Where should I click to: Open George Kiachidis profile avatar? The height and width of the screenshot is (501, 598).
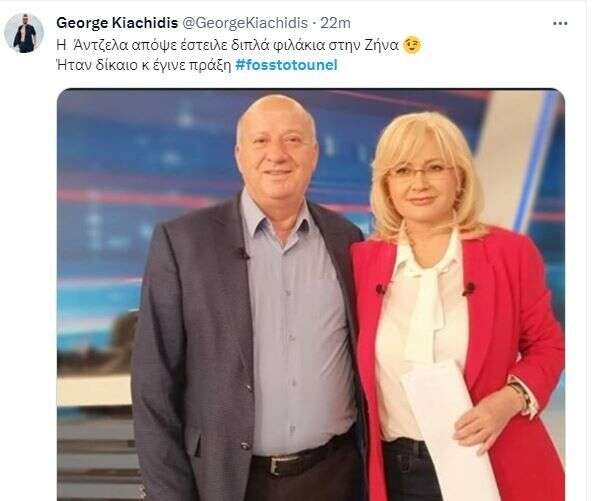[x=24, y=33]
